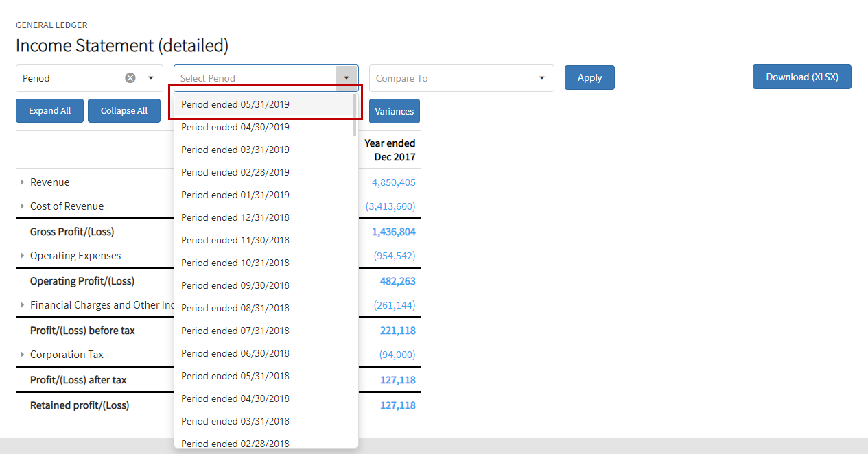Expand the Cost of Revenue row
Image resolution: width=868 pixels, height=454 pixels.
[23, 206]
